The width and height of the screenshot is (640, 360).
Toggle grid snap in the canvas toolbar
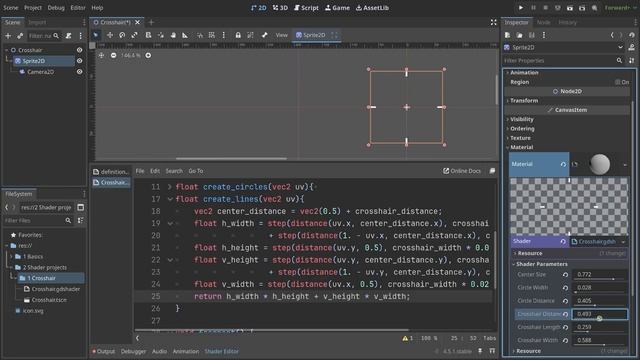click(211, 35)
